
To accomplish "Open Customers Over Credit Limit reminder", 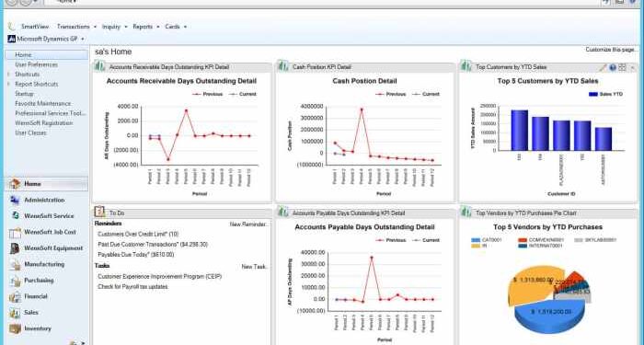I will tap(138, 234).
